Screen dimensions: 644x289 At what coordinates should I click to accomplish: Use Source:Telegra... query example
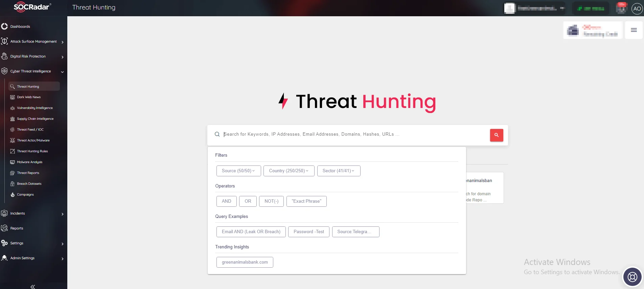(356, 232)
